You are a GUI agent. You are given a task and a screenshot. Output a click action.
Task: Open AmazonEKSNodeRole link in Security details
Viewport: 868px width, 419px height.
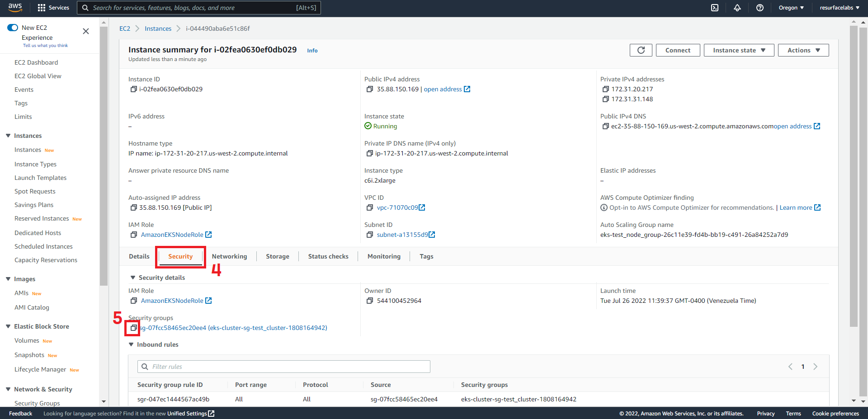pyautogui.click(x=172, y=301)
